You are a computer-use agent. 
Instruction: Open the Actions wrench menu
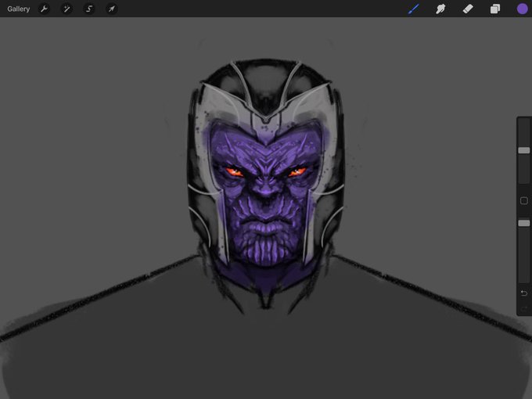click(44, 9)
